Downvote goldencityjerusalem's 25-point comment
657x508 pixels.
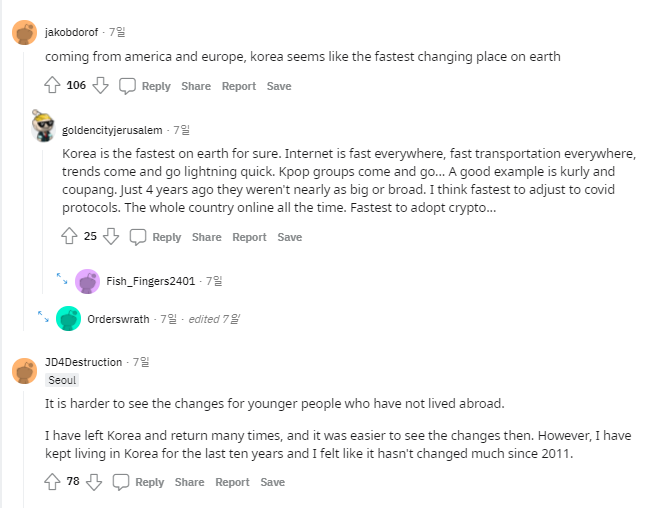[x=111, y=236]
